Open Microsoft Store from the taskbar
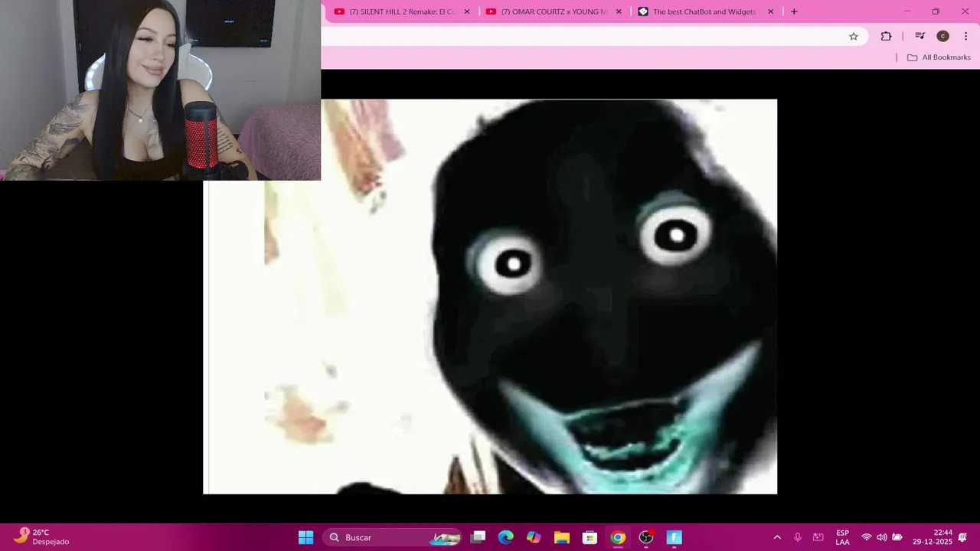Screen dimensions: 980x551 point(590,537)
